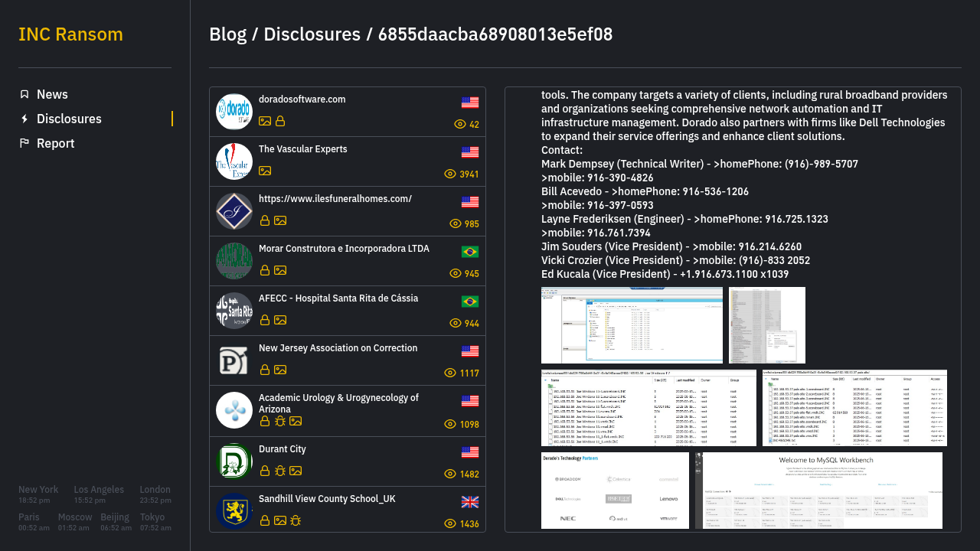Image resolution: width=980 pixels, height=551 pixels.
Task: Click the lock icon under Durant City
Action: [x=265, y=471]
